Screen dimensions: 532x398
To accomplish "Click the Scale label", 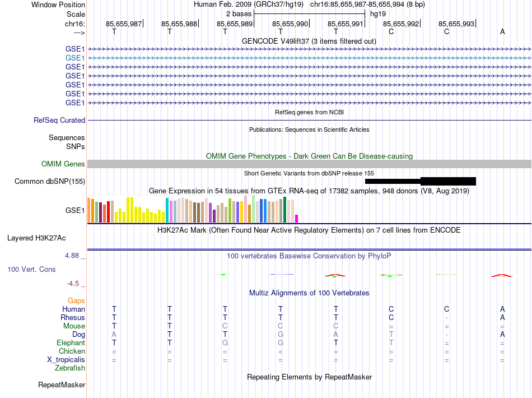I will coord(76,14).
